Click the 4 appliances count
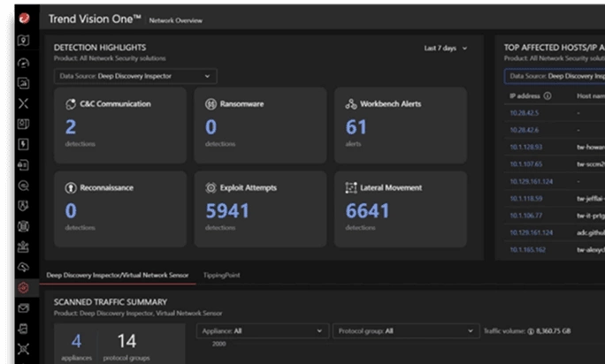 pos(76,341)
